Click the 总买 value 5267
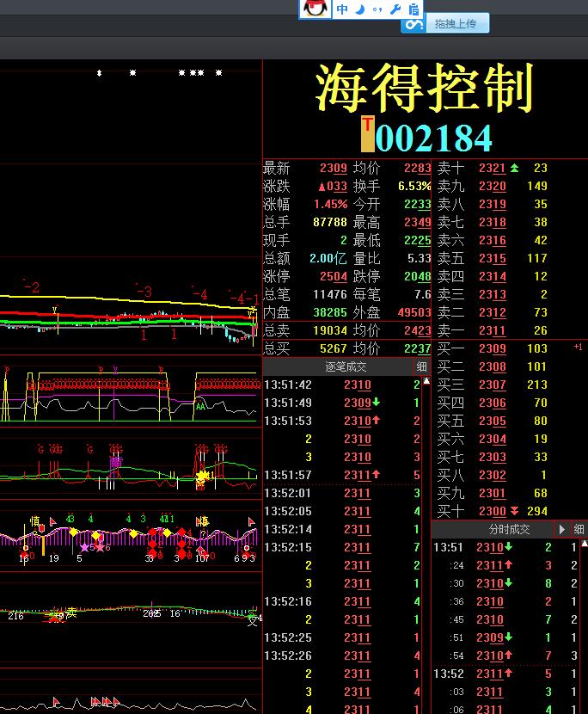 pos(334,348)
